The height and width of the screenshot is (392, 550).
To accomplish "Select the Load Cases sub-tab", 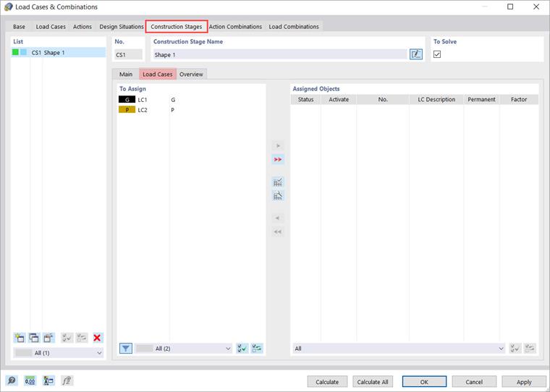I will tap(158, 74).
